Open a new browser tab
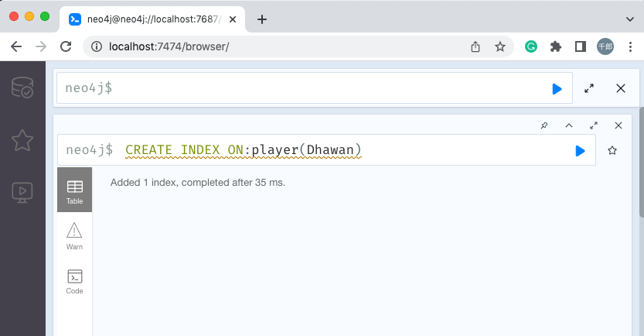The height and width of the screenshot is (336, 644). [261, 19]
